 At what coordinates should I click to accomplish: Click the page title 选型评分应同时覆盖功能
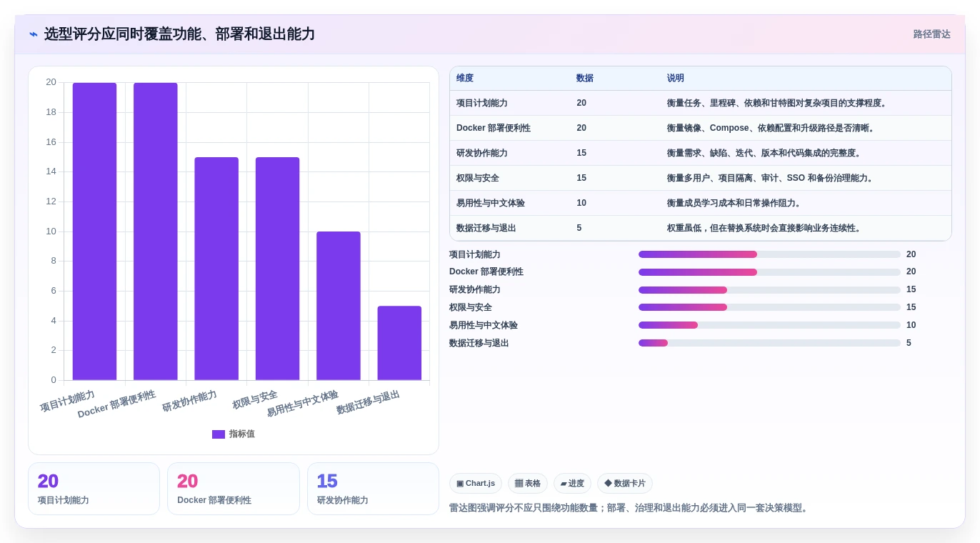179,34
